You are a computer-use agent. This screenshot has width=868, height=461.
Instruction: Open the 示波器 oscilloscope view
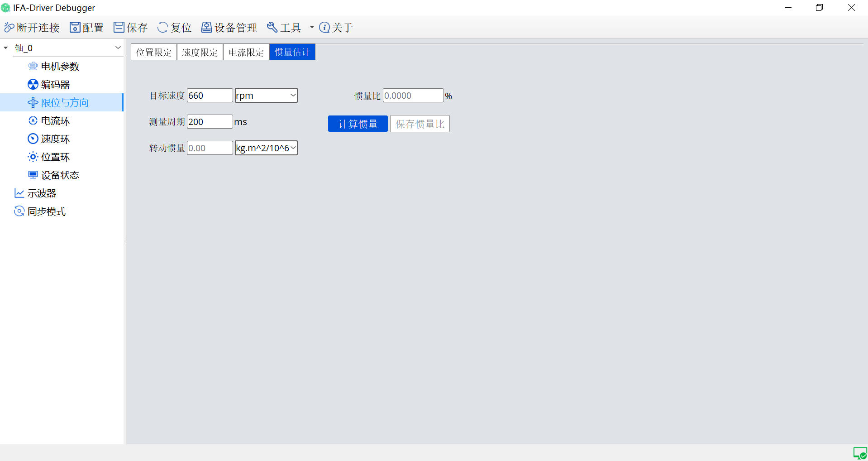coord(42,193)
